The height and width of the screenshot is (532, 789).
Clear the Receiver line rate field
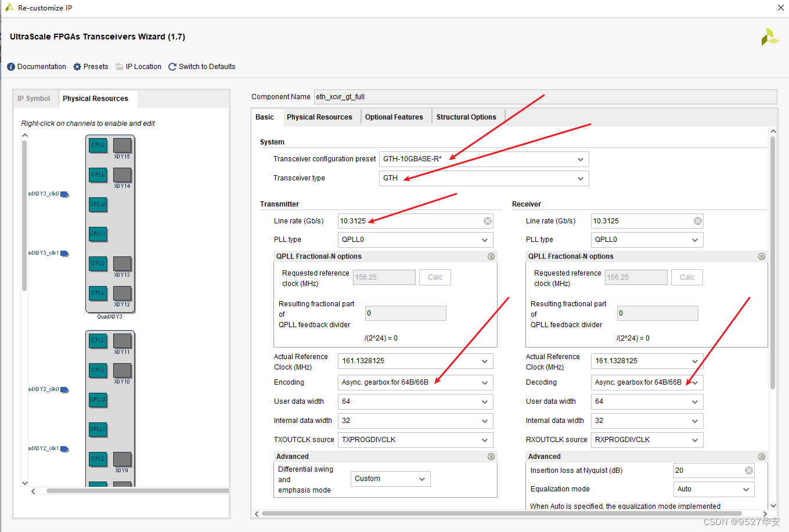[x=698, y=221]
